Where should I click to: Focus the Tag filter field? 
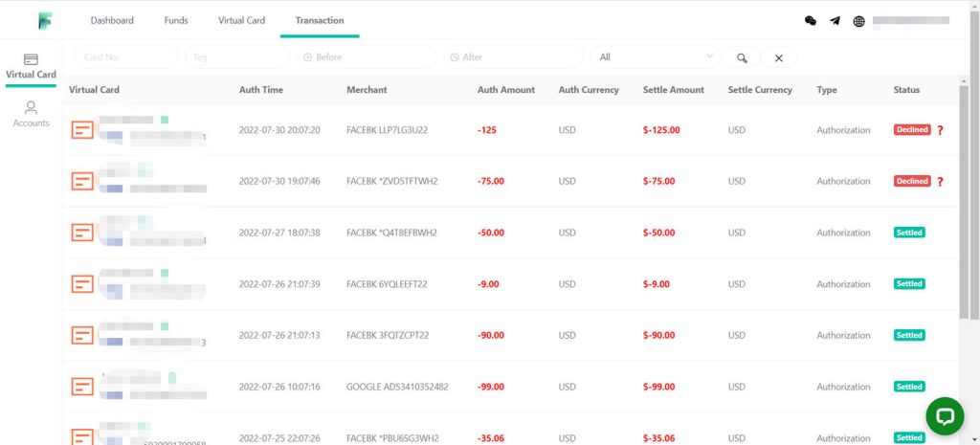coord(236,57)
